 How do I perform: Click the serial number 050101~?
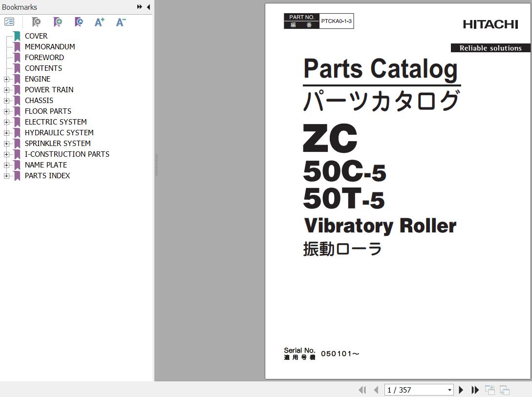coord(340,354)
